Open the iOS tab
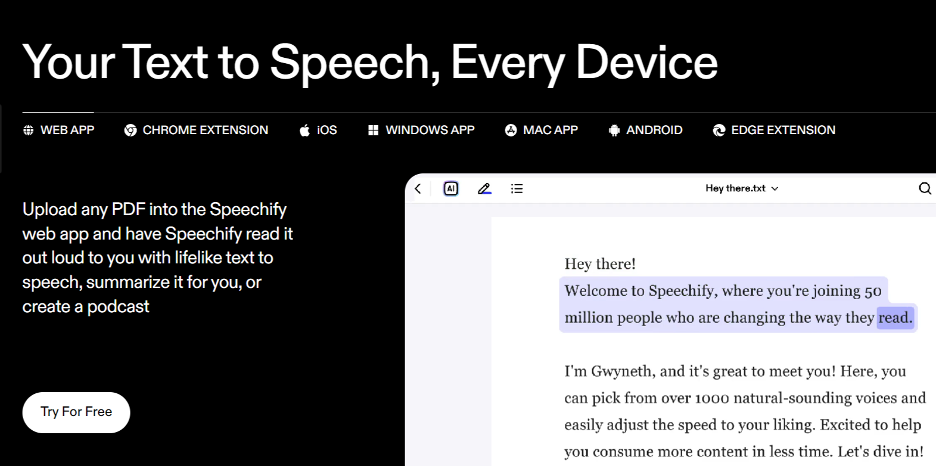The image size is (936, 466). [318, 130]
